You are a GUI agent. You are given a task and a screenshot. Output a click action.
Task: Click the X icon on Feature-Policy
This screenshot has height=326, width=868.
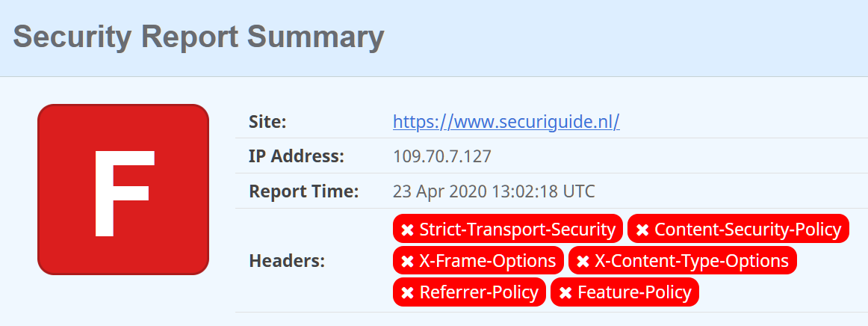click(x=565, y=293)
